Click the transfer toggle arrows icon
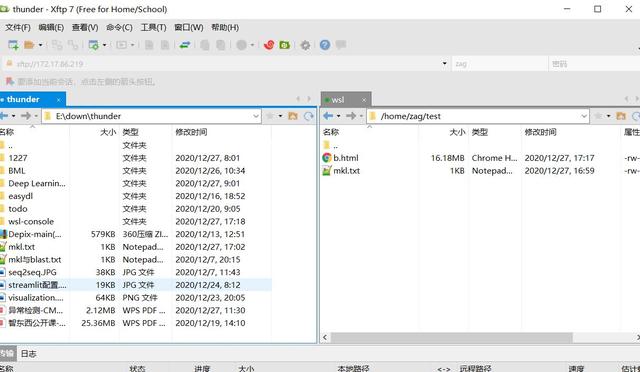The height and width of the screenshot is (372, 640). click(185, 45)
